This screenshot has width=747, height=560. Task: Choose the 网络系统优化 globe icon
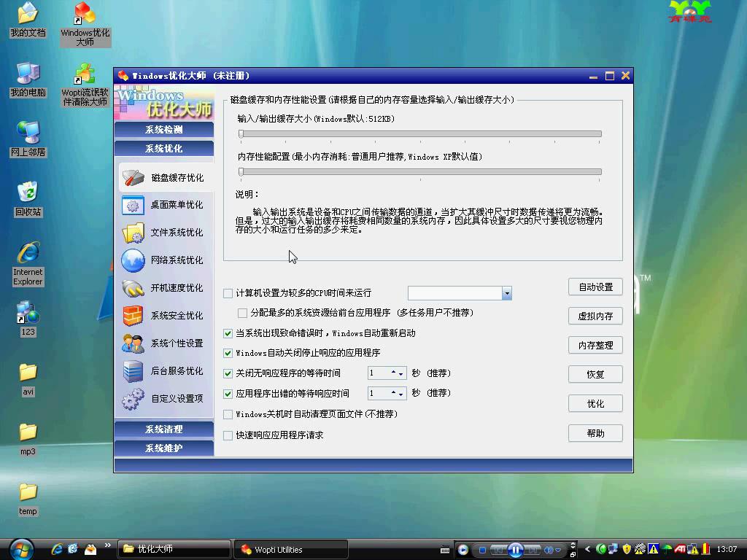pos(133,260)
